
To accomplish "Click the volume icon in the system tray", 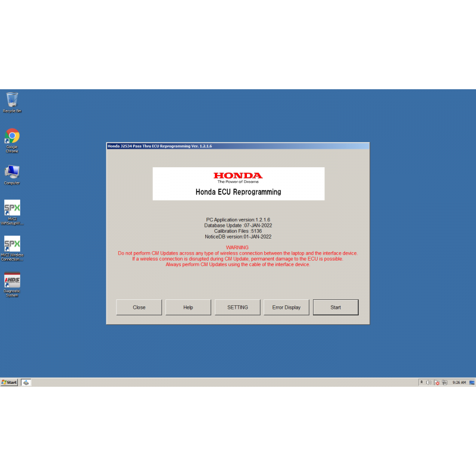I will click(428, 383).
